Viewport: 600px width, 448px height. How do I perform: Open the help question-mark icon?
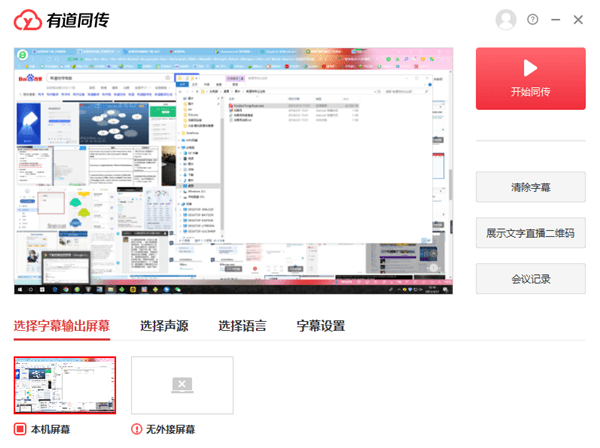(533, 20)
